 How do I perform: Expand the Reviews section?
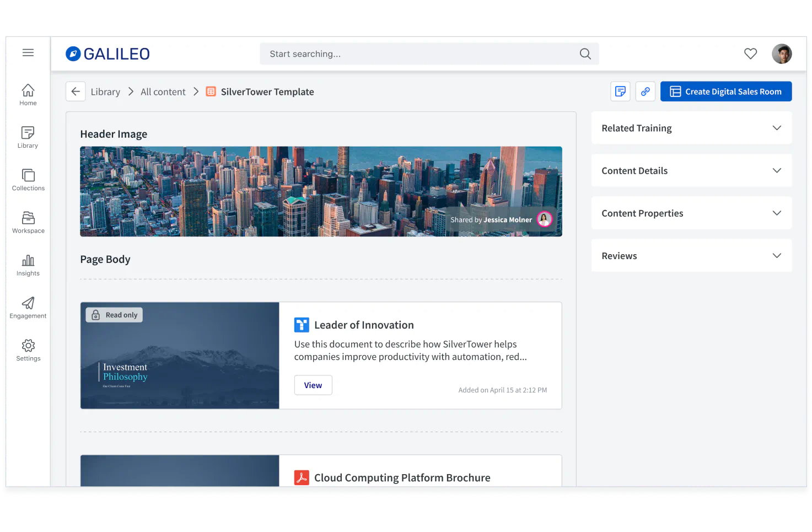691,255
